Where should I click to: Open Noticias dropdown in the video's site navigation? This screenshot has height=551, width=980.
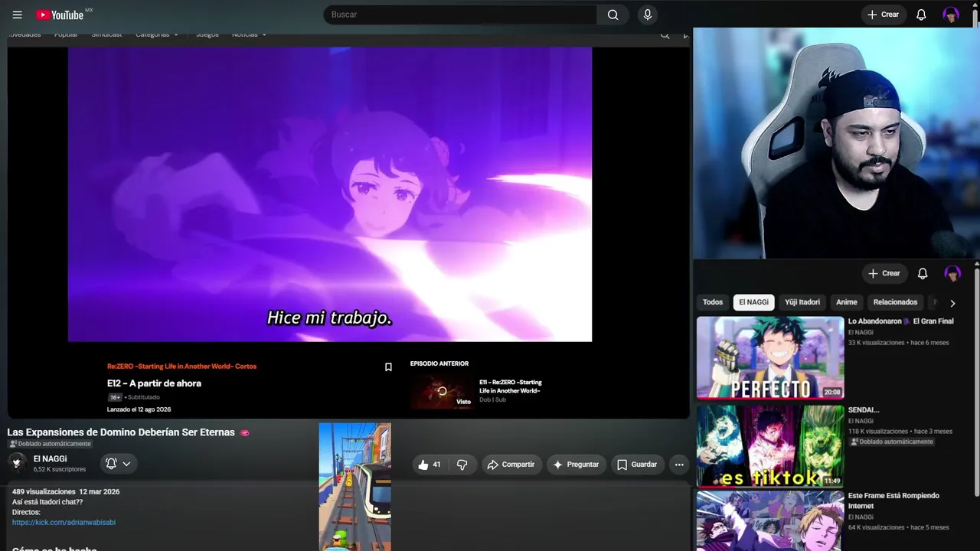tap(250, 34)
